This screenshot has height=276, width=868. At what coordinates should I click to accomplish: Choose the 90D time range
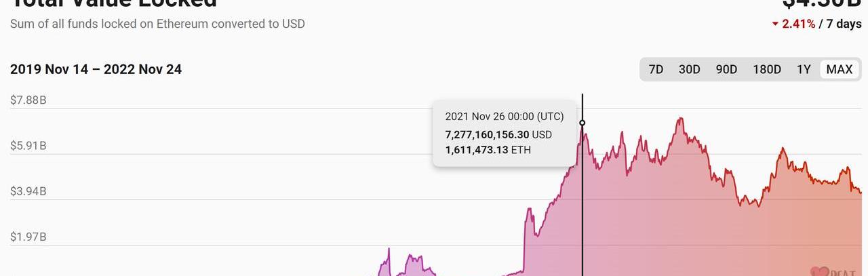click(x=726, y=69)
